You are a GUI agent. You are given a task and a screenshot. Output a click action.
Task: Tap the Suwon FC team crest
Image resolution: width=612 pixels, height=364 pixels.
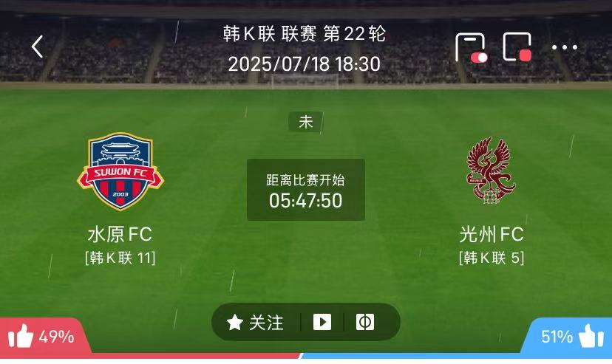(120, 171)
